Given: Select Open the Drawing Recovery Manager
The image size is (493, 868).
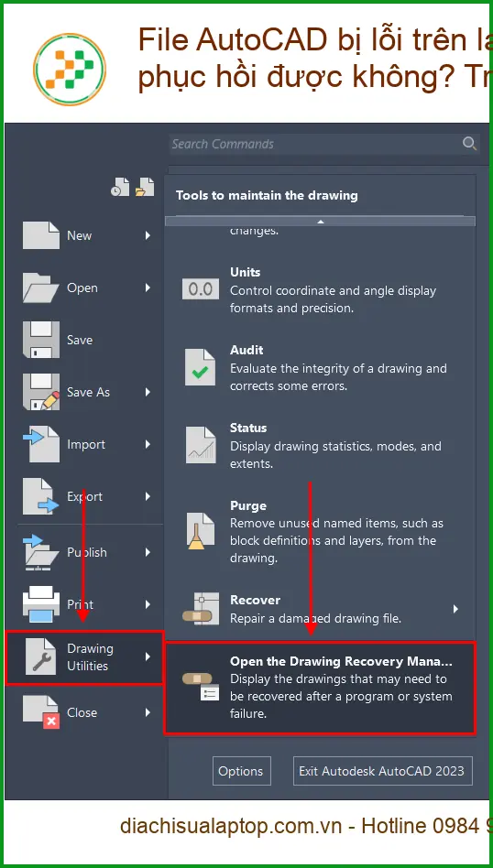Looking at the screenshot, I should point(320,688).
